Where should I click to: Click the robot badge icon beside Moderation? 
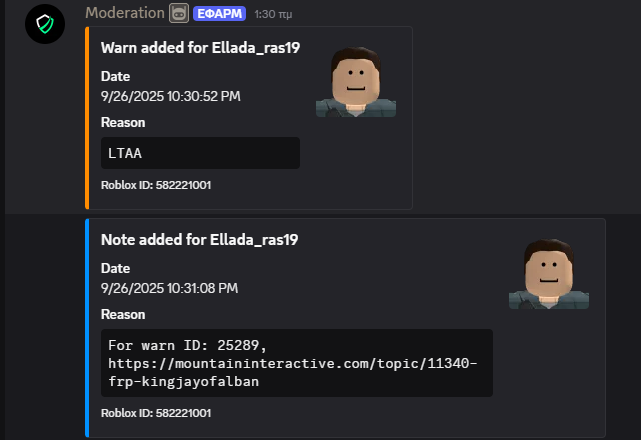coord(179,13)
